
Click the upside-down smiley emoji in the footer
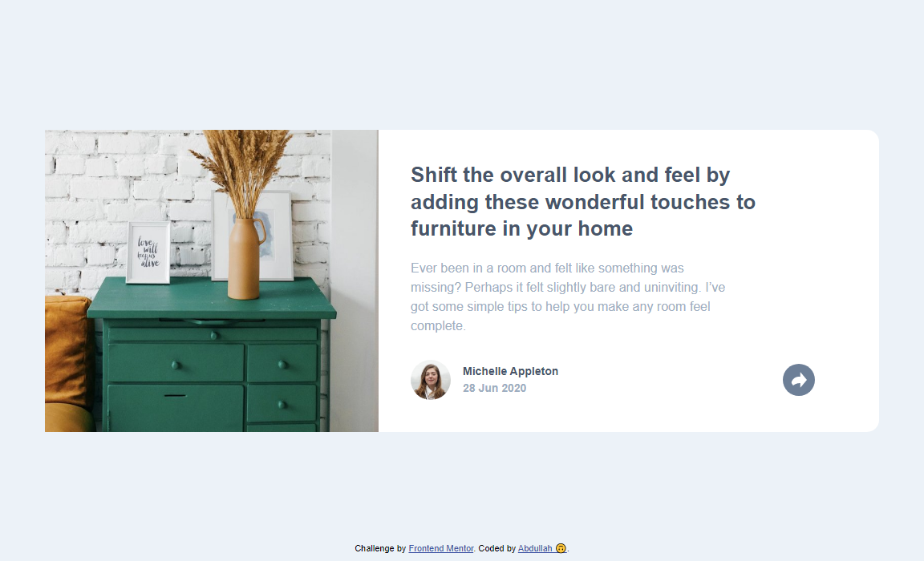pos(561,549)
